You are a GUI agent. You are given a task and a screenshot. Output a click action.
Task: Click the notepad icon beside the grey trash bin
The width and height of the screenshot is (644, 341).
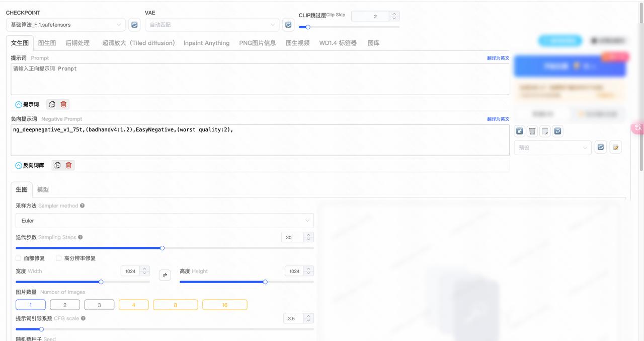545,131
